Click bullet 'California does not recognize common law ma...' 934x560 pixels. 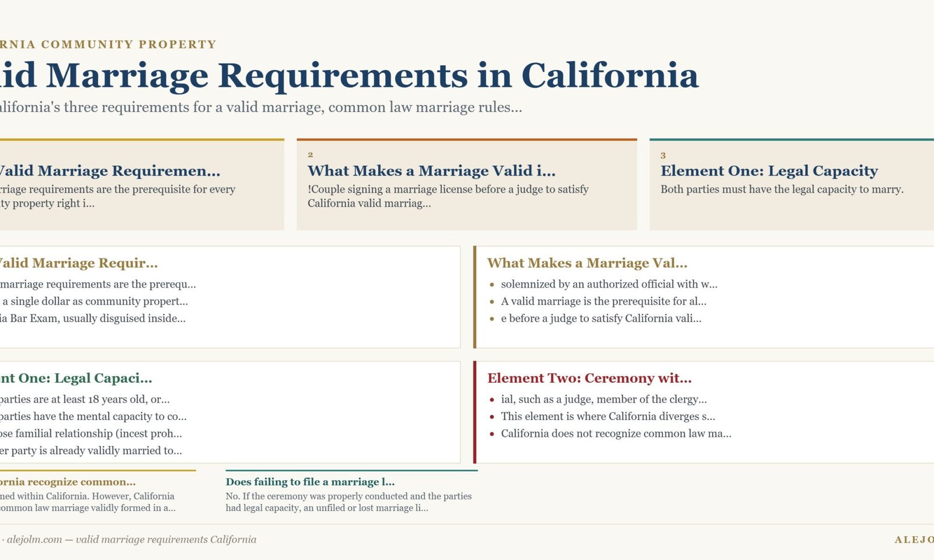pos(616,433)
